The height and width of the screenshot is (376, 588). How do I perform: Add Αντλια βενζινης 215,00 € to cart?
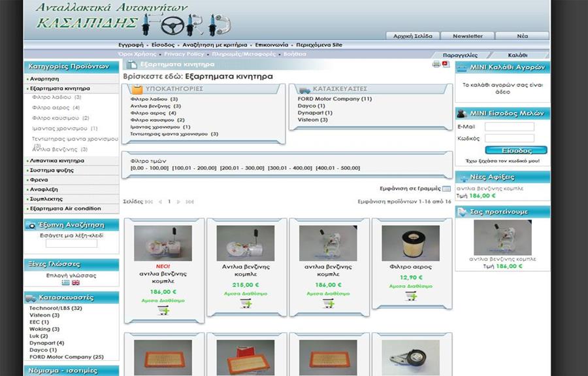tap(246, 303)
